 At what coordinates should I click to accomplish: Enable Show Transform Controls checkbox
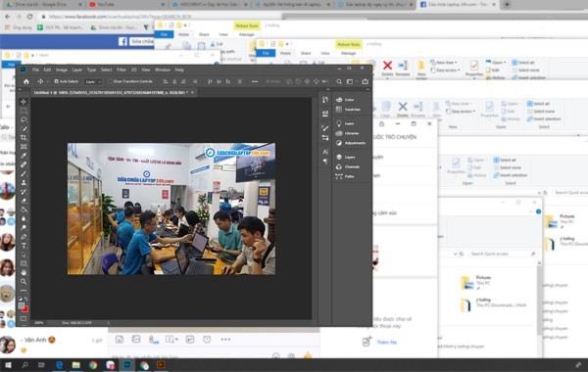point(110,81)
